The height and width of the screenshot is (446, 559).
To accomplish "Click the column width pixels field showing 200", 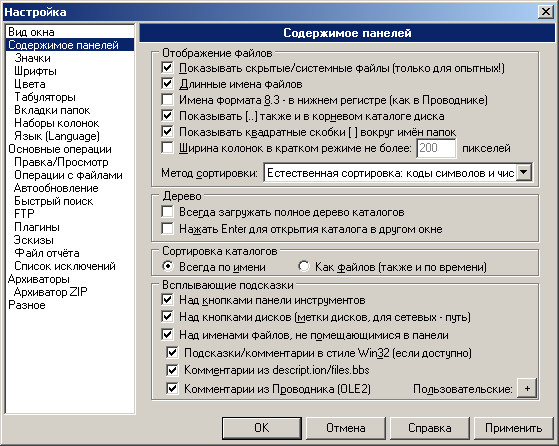I will click(x=436, y=148).
